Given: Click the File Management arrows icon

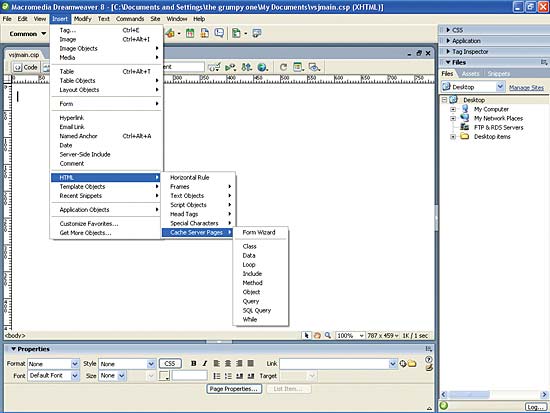Looking at the screenshot, I should coord(247,67).
